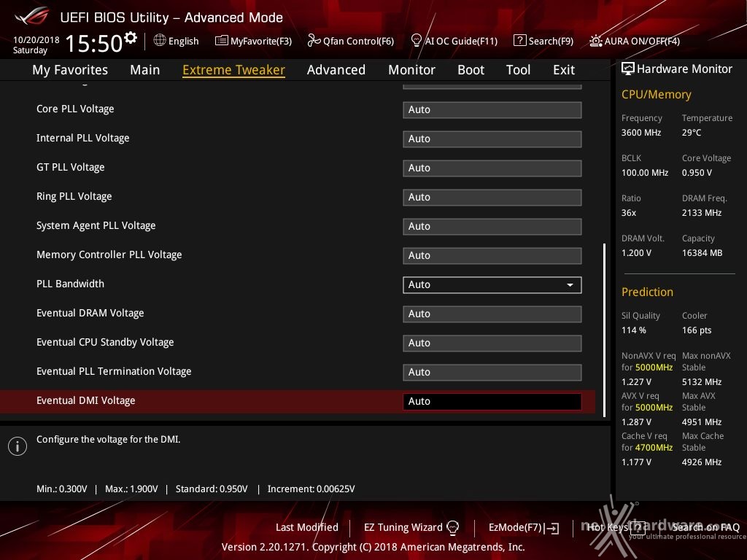Click the Hardware Monitor screen icon
The width and height of the screenshot is (747, 560).
(x=628, y=69)
